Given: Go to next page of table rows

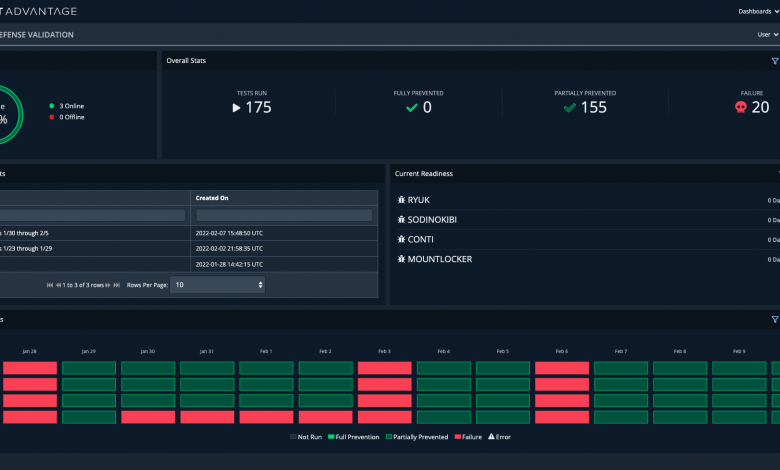Looking at the screenshot, I should [x=107, y=285].
